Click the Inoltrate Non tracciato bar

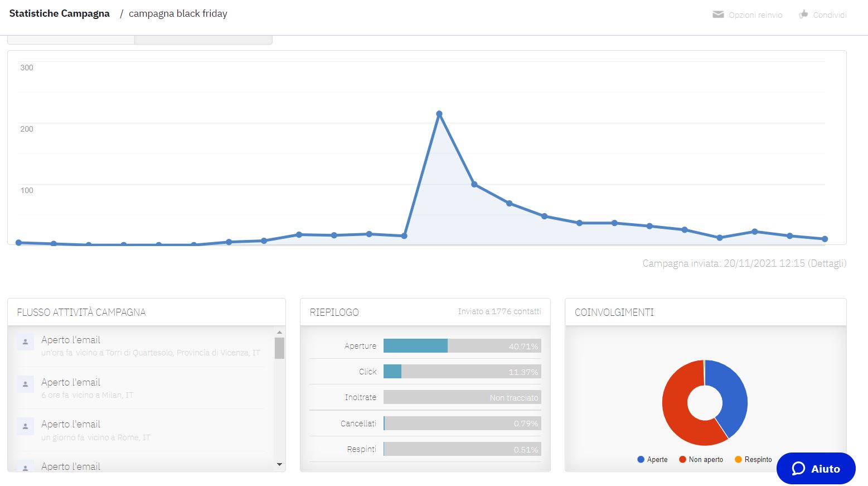click(462, 397)
